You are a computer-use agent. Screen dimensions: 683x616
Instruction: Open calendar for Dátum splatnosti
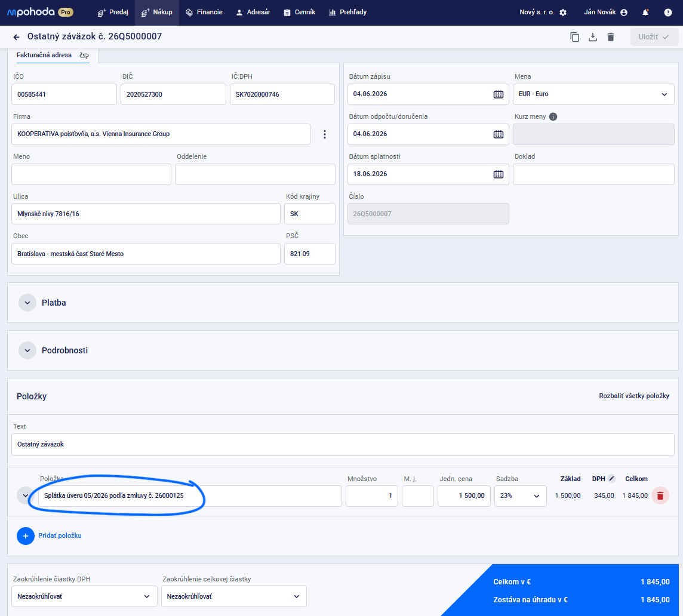pyautogui.click(x=499, y=174)
